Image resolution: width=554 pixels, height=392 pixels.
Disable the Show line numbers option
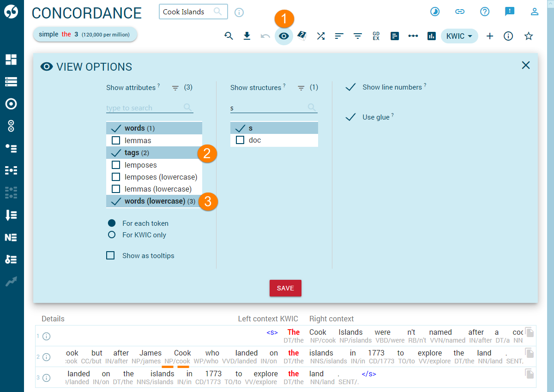350,87
